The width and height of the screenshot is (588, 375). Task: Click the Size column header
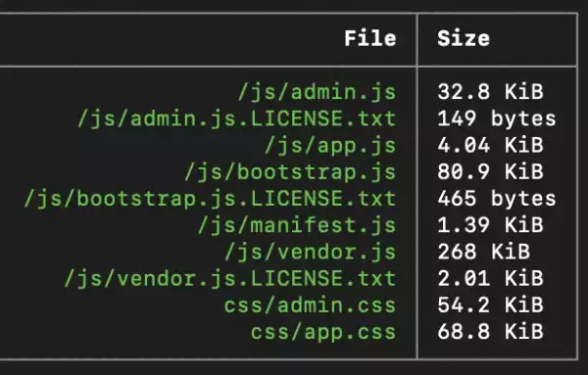coord(464,38)
